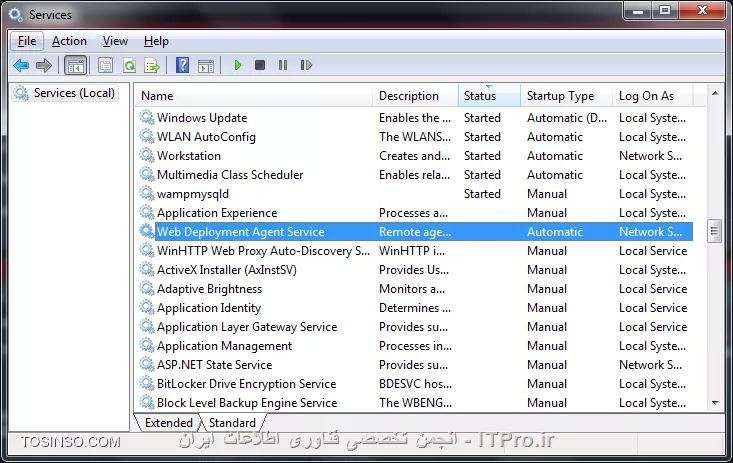Click the vertical scrollbar thumb
The width and height of the screenshot is (733, 463).
pyautogui.click(x=714, y=231)
